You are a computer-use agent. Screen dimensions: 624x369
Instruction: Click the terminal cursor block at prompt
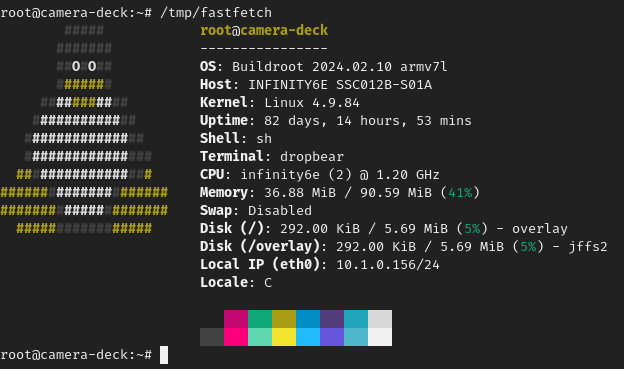pyautogui.click(x=164, y=355)
